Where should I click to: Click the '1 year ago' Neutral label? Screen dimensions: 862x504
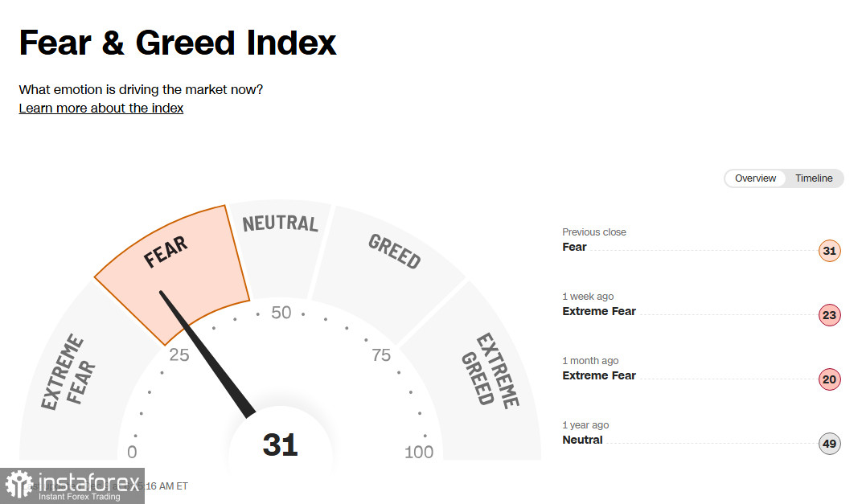tap(582, 440)
